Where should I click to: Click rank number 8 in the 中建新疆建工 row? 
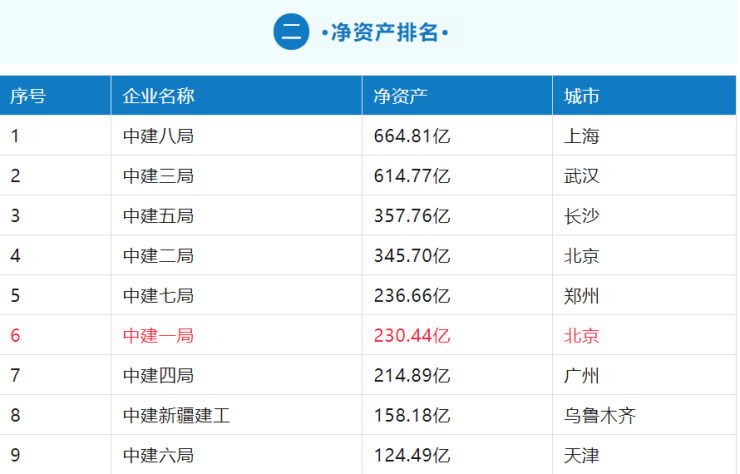(x=15, y=415)
